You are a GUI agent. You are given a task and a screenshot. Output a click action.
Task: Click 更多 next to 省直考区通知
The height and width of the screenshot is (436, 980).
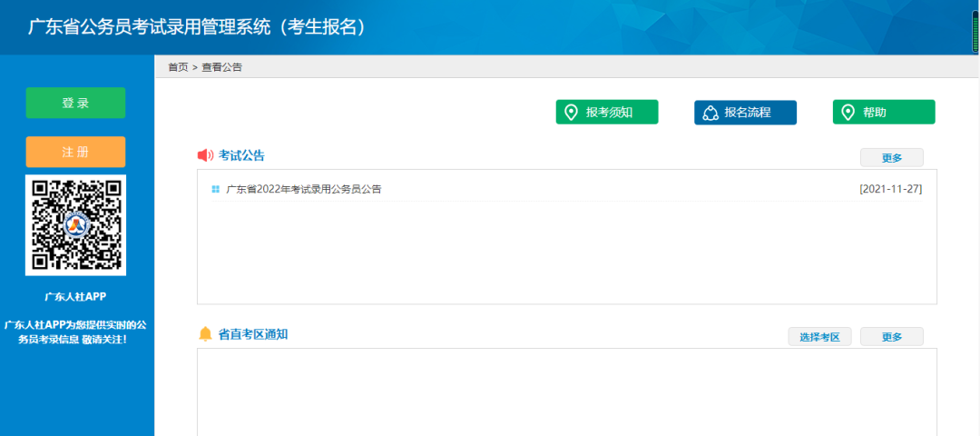pos(892,337)
